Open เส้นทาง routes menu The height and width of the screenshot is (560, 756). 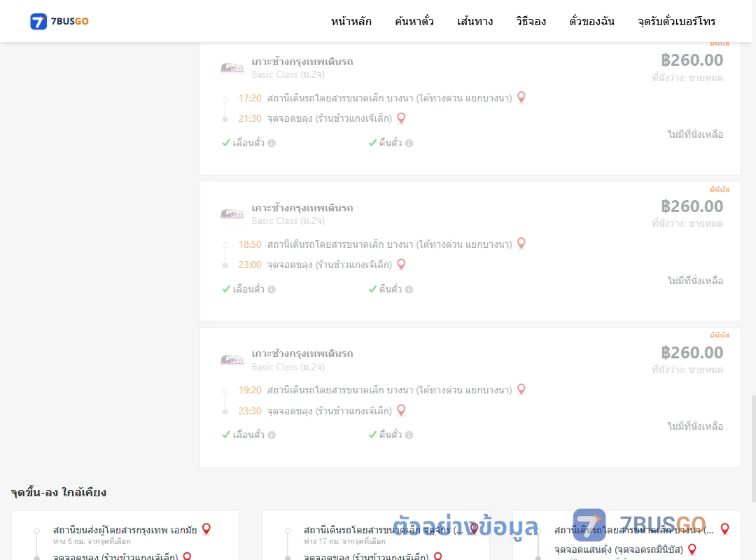(475, 21)
